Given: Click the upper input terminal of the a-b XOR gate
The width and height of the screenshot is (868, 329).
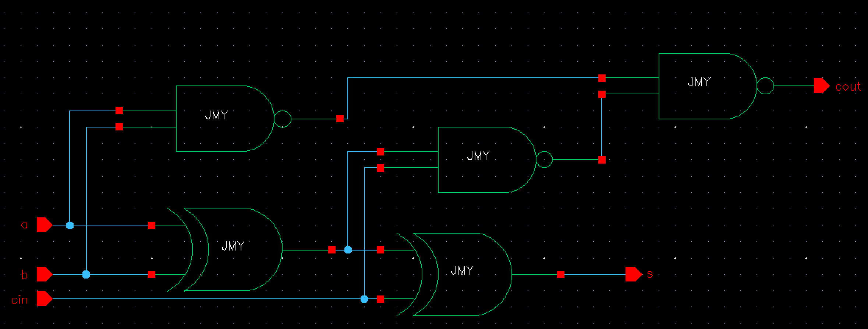Looking at the screenshot, I should coord(152,225).
